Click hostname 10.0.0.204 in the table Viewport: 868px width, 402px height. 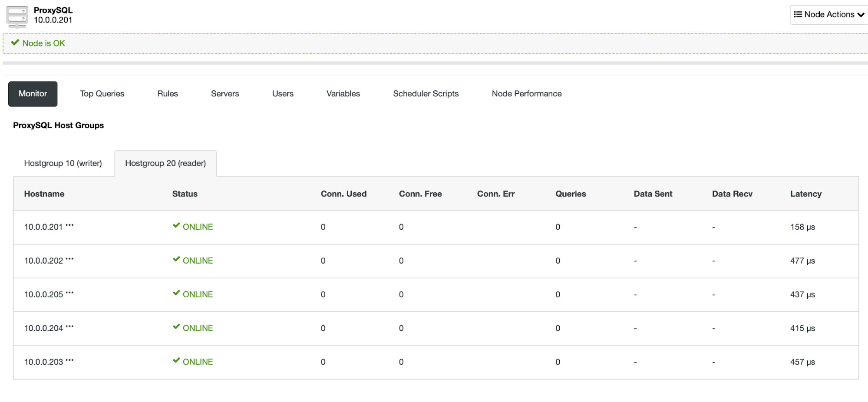coord(43,328)
